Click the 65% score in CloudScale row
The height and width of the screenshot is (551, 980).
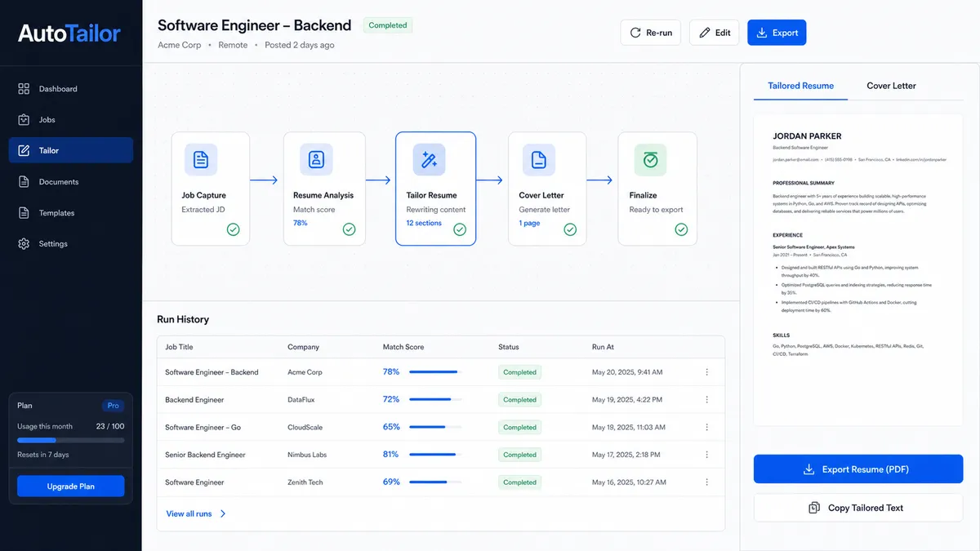pyautogui.click(x=391, y=427)
